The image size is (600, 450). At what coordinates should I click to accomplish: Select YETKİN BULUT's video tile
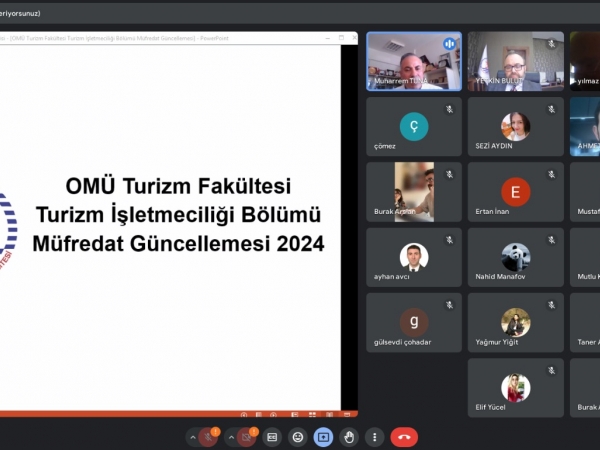(516, 61)
